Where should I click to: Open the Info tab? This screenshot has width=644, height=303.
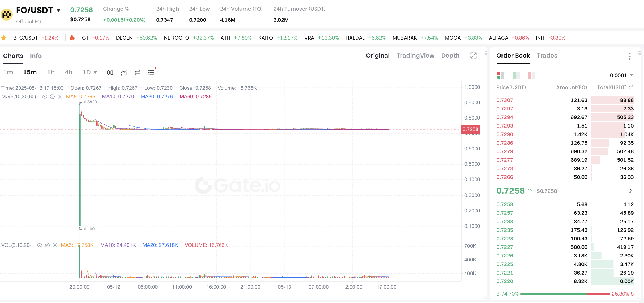pyautogui.click(x=36, y=56)
